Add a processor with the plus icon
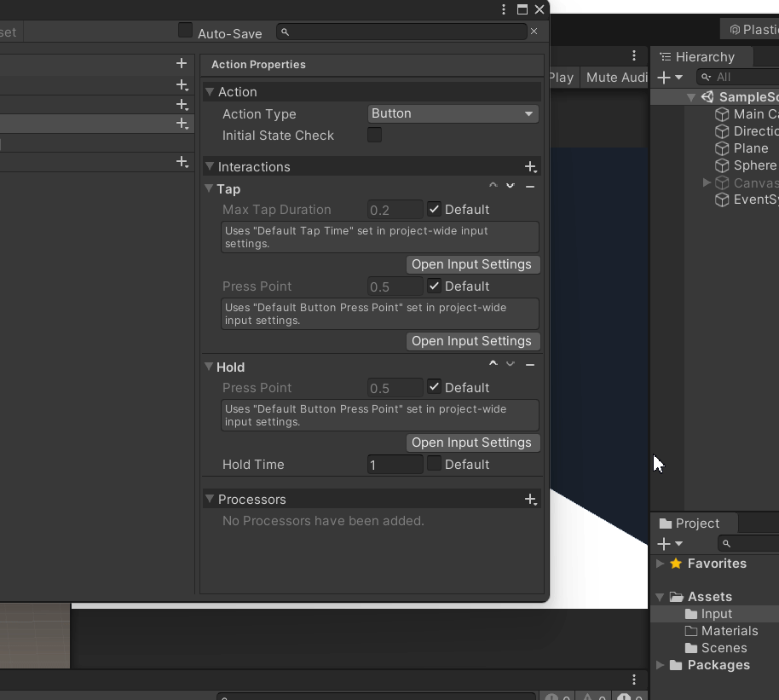The width and height of the screenshot is (779, 700). [x=531, y=499]
